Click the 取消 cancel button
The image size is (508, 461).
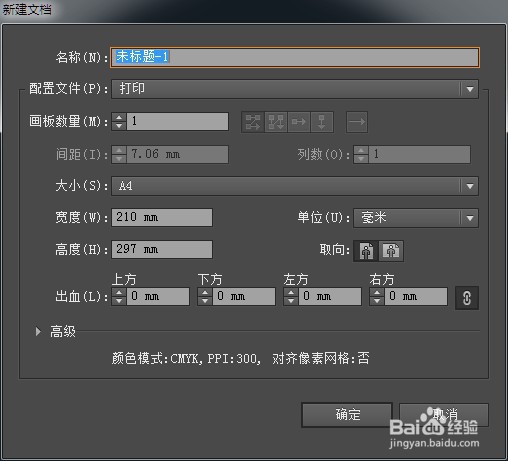pos(444,415)
